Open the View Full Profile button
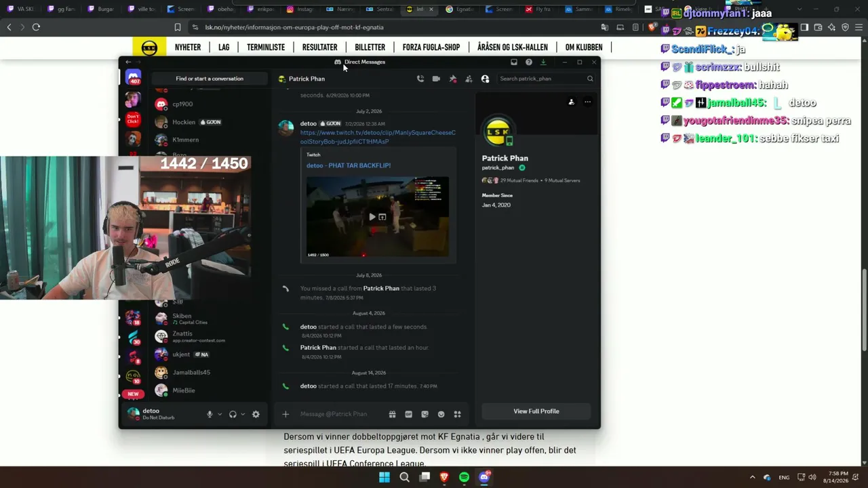The width and height of the screenshot is (868, 488). (536, 411)
